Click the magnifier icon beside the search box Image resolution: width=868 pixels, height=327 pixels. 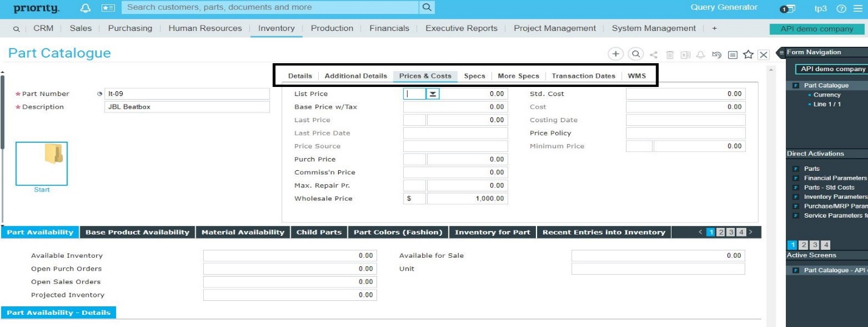click(427, 7)
